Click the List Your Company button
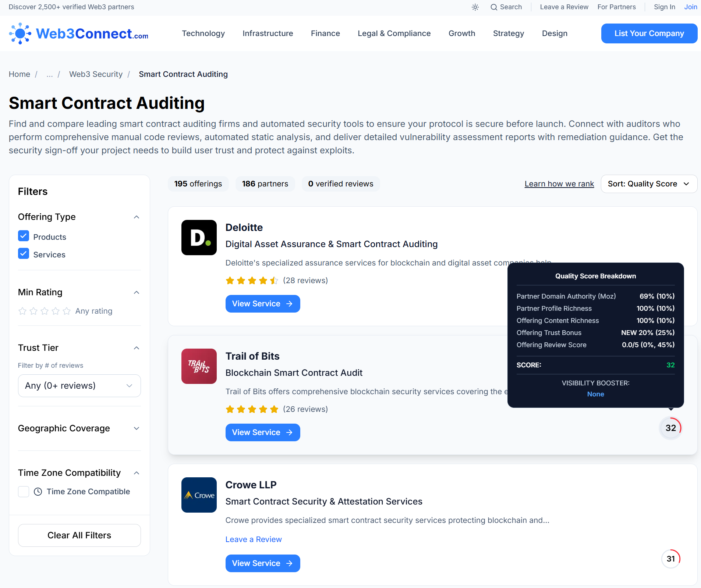 [649, 33]
